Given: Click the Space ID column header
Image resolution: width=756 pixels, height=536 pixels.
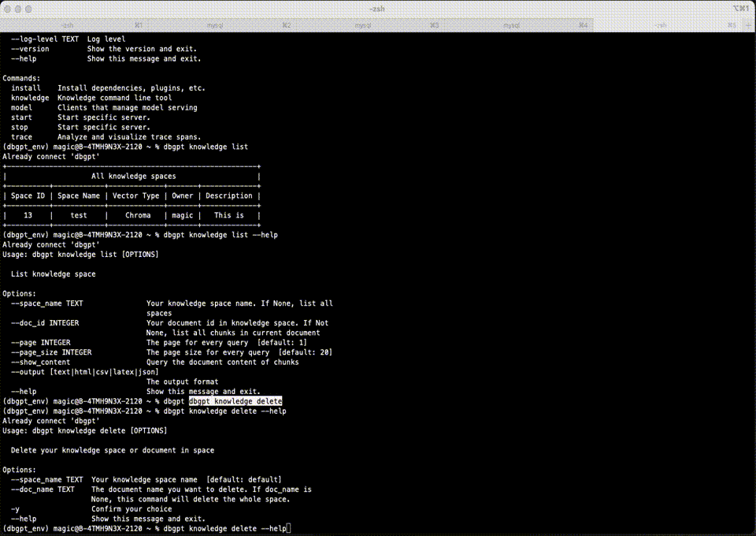Looking at the screenshot, I should click(x=26, y=195).
